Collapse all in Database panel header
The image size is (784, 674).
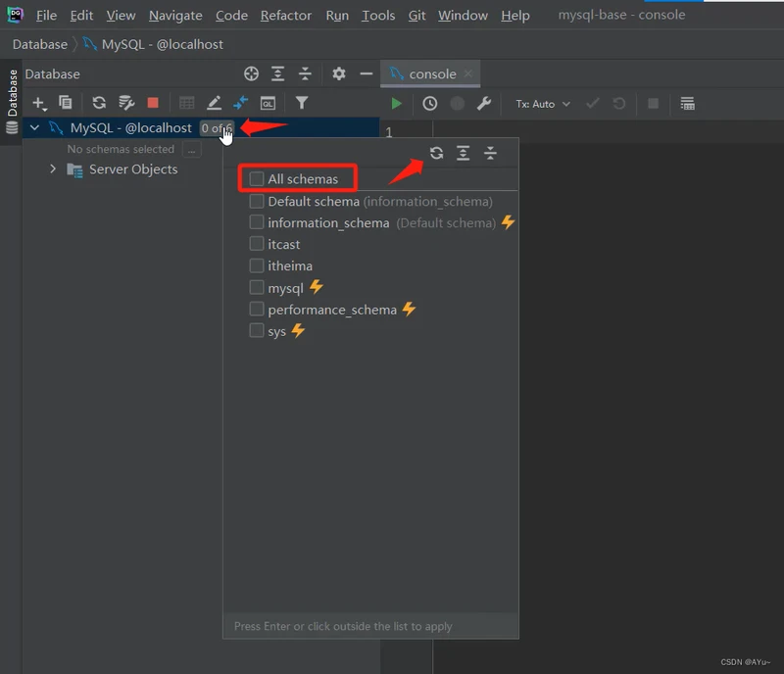click(x=305, y=74)
